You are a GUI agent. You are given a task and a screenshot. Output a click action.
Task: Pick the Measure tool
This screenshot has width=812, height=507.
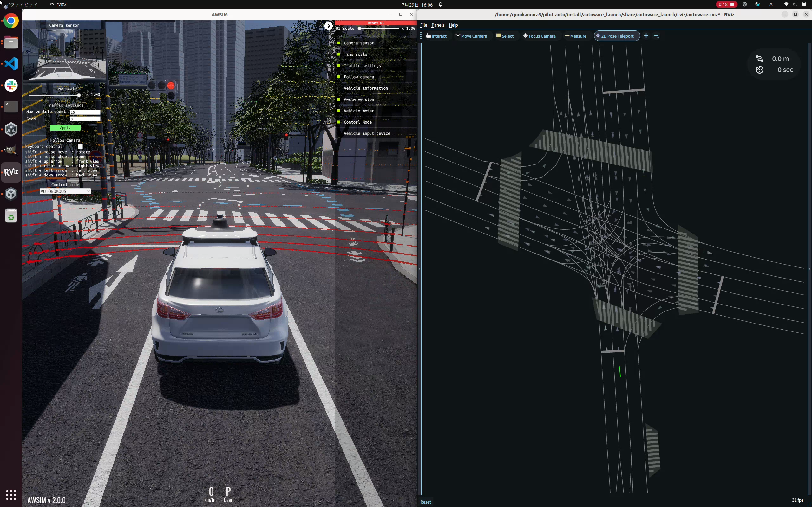[575, 36]
